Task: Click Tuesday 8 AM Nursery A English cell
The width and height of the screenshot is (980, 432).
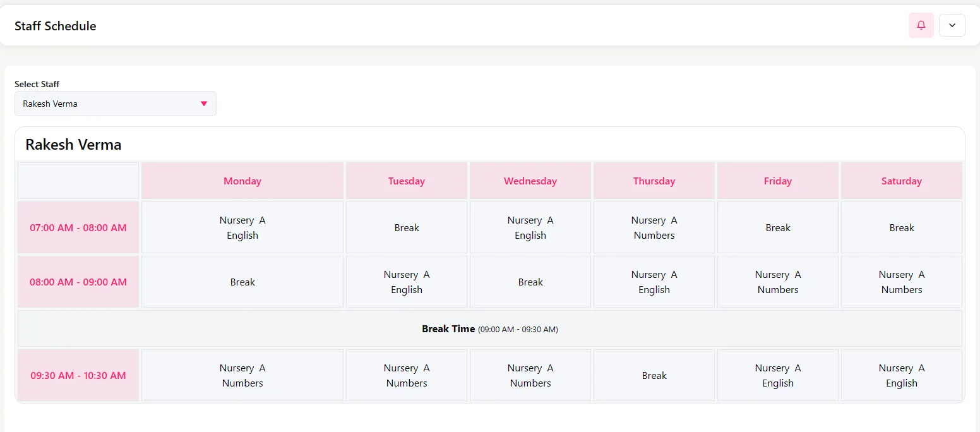Action: point(407,282)
